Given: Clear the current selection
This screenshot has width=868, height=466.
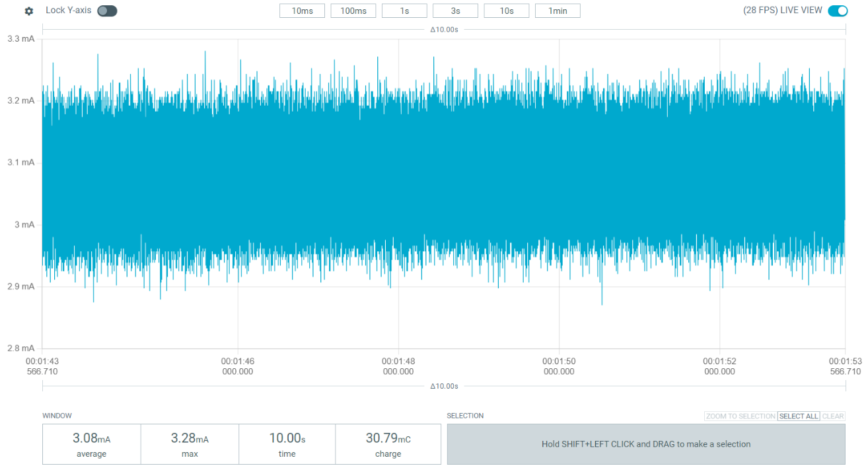Looking at the screenshot, I should (x=833, y=416).
